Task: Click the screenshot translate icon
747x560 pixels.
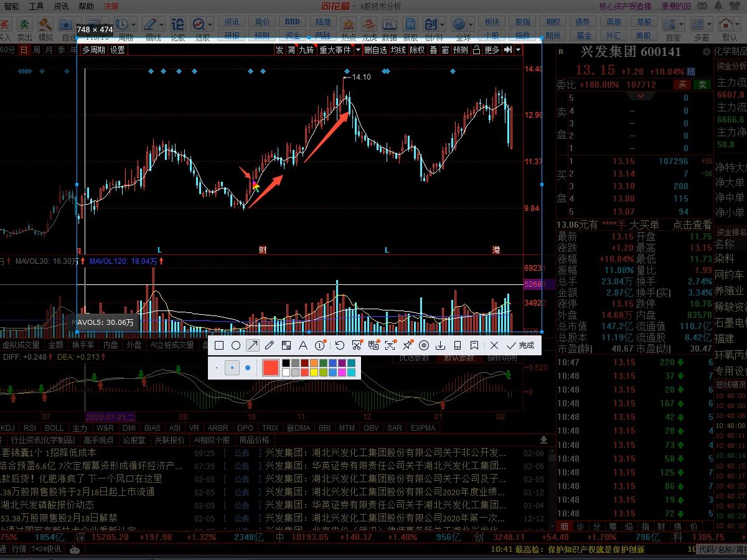Action: pos(374,345)
